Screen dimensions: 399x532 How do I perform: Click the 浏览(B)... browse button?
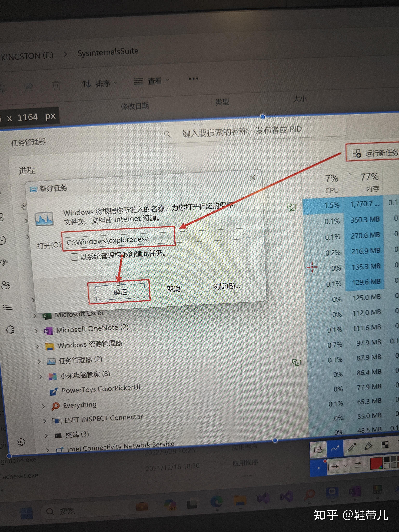pos(227,286)
